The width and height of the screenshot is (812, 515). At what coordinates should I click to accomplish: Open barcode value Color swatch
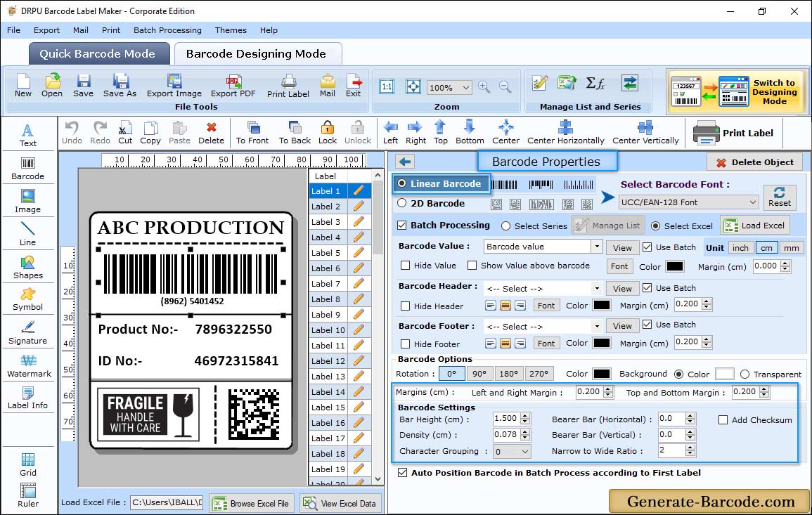click(x=674, y=266)
